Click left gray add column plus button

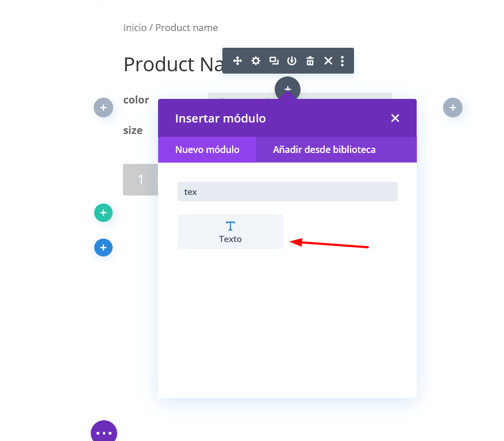[x=103, y=108]
